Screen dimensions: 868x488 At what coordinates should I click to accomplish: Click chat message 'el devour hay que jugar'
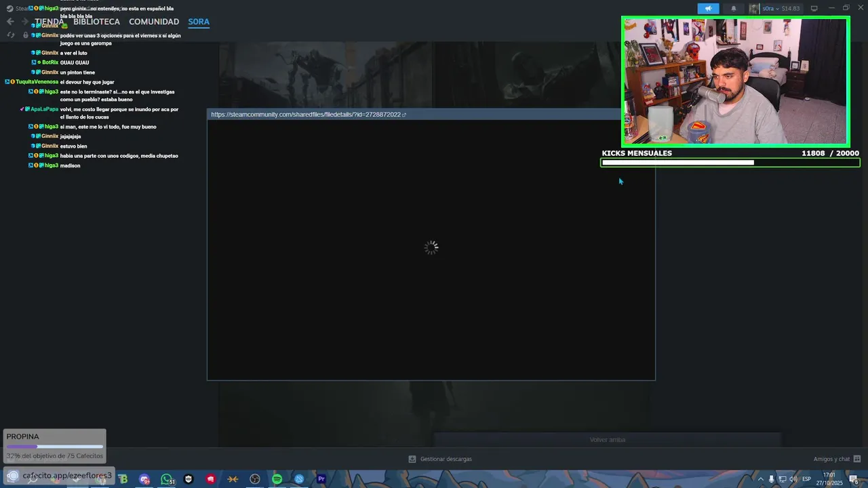click(x=87, y=82)
